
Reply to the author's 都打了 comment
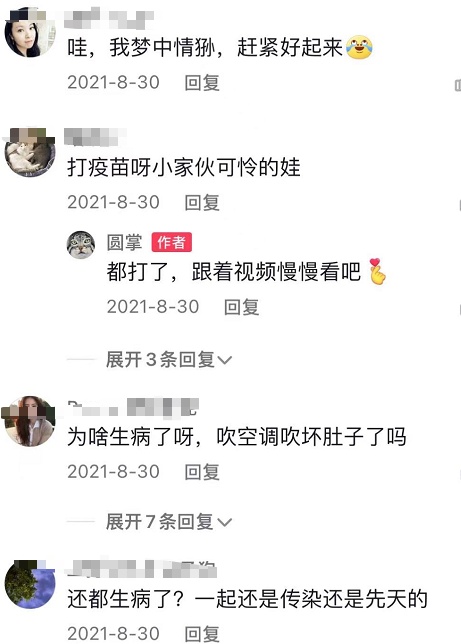pos(241,307)
